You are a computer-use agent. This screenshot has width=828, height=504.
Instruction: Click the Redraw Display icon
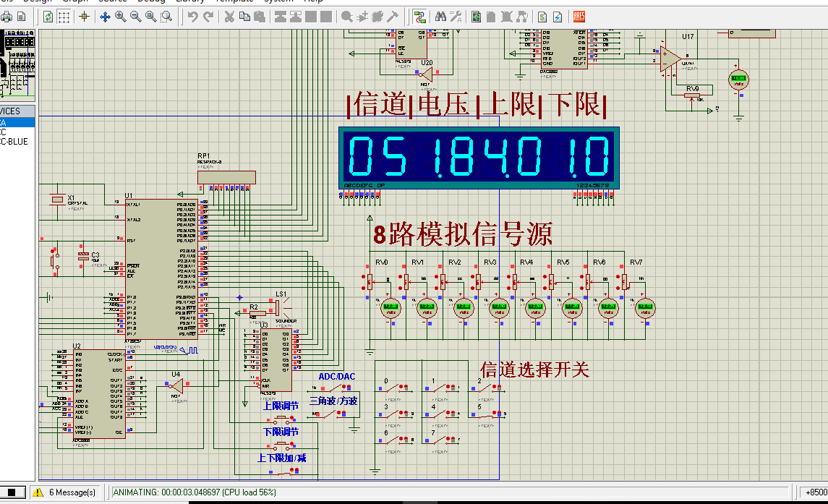tap(48, 17)
